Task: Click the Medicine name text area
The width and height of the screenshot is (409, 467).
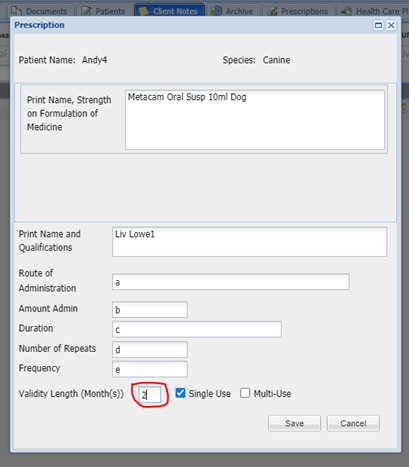Action: [255, 120]
